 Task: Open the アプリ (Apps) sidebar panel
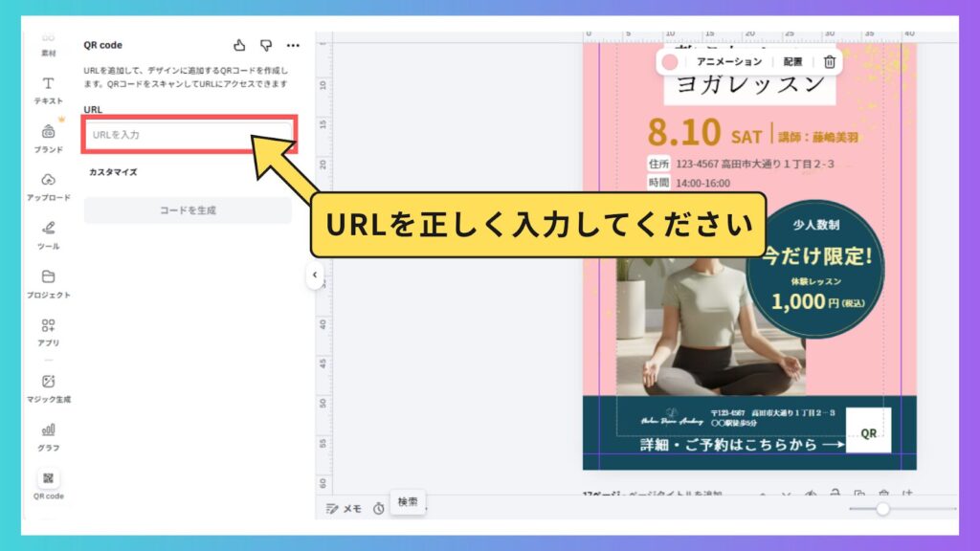coord(48,331)
